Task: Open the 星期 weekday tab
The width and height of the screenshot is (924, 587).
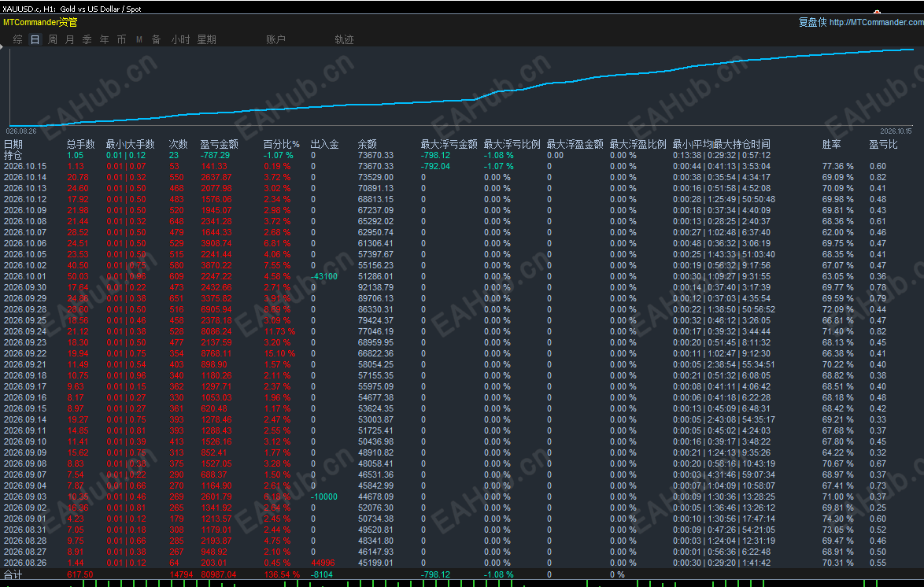Action: pyautogui.click(x=206, y=39)
